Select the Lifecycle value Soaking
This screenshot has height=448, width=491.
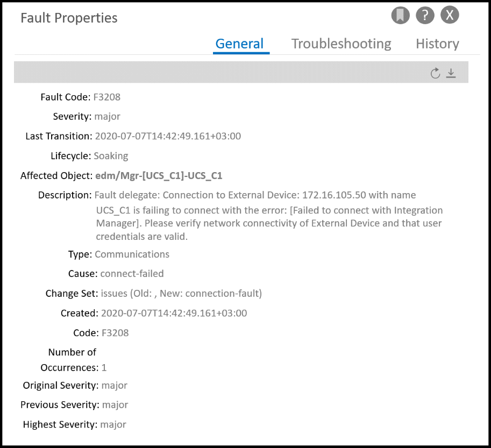(111, 156)
